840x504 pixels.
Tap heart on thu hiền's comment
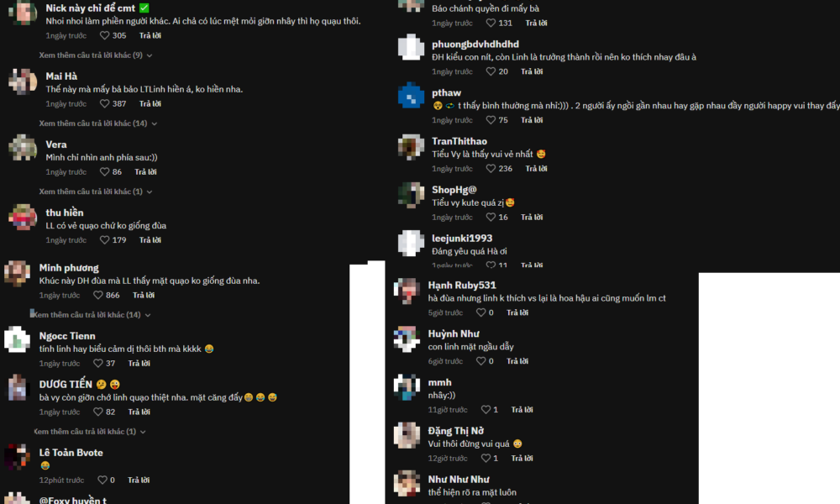[x=104, y=240]
